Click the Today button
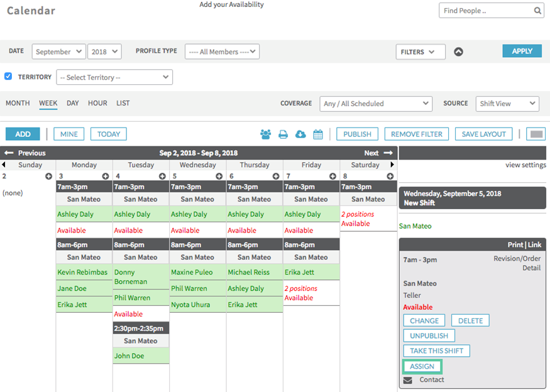 click(x=108, y=134)
